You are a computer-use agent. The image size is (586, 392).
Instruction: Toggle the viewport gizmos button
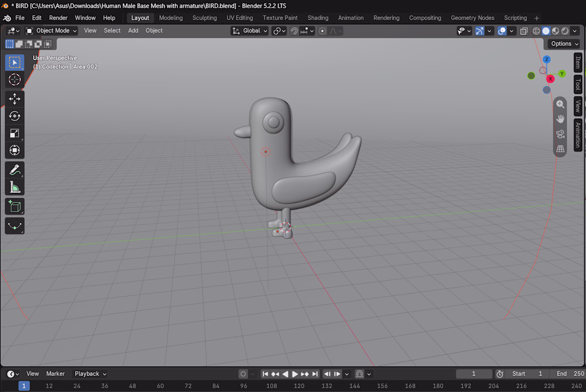point(479,31)
